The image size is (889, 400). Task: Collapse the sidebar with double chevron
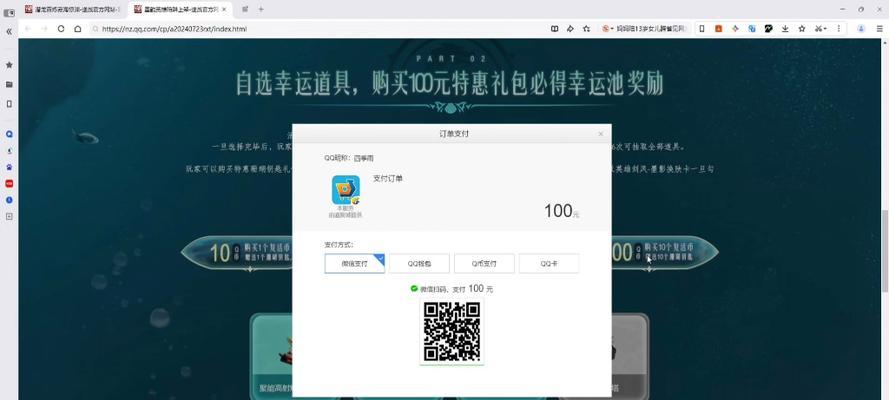pos(9,31)
